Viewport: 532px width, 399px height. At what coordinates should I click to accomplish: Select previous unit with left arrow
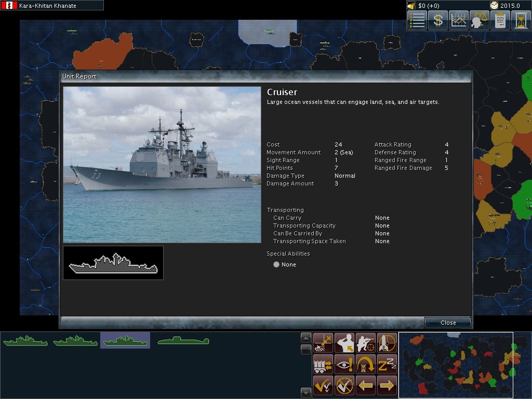366,385
